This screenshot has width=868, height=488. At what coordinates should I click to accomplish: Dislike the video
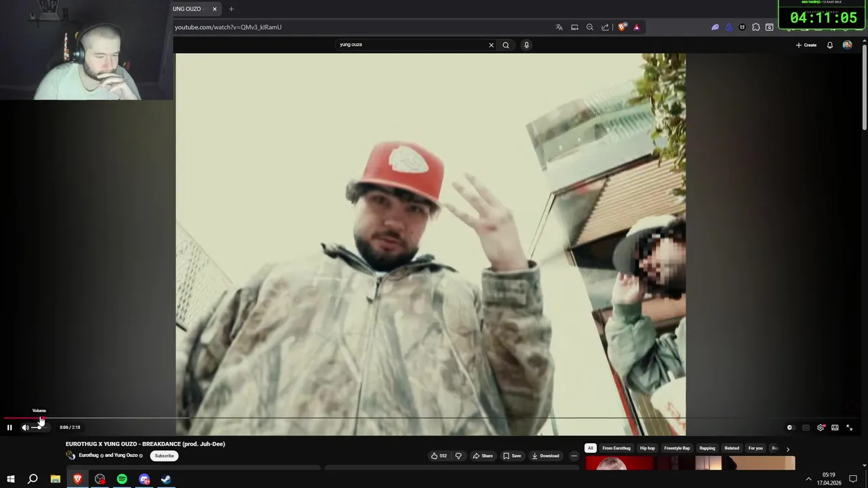point(458,455)
